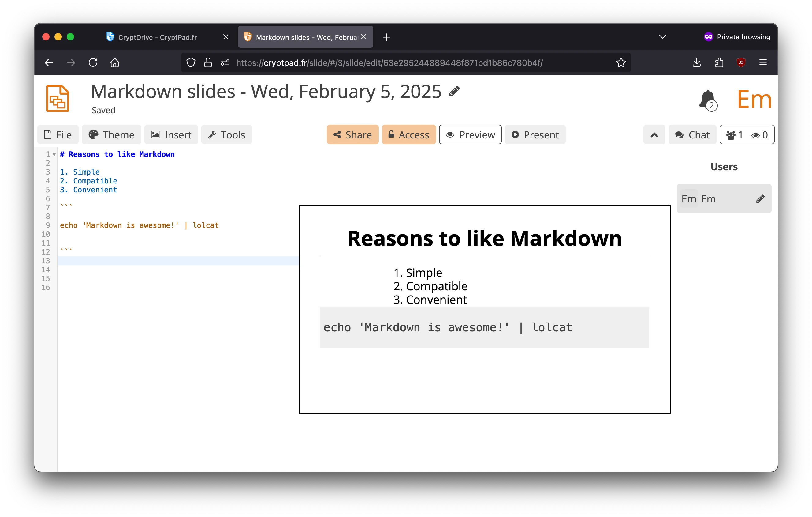Open Insert options via the image icon
This screenshot has width=812, height=517.
pyautogui.click(x=156, y=134)
